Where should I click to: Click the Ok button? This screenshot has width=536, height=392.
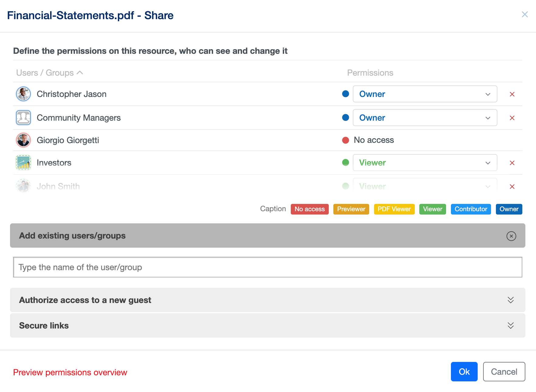tap(464, 372)
